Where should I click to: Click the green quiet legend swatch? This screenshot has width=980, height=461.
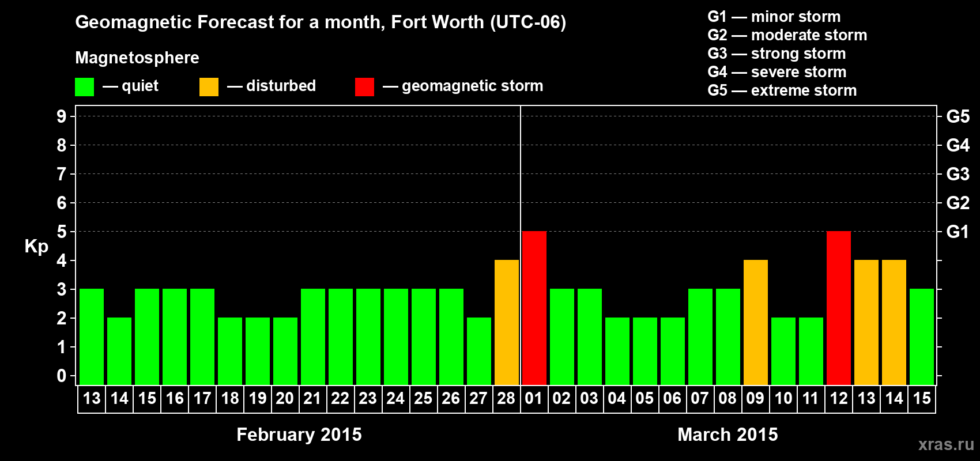[x=84, y=87]
